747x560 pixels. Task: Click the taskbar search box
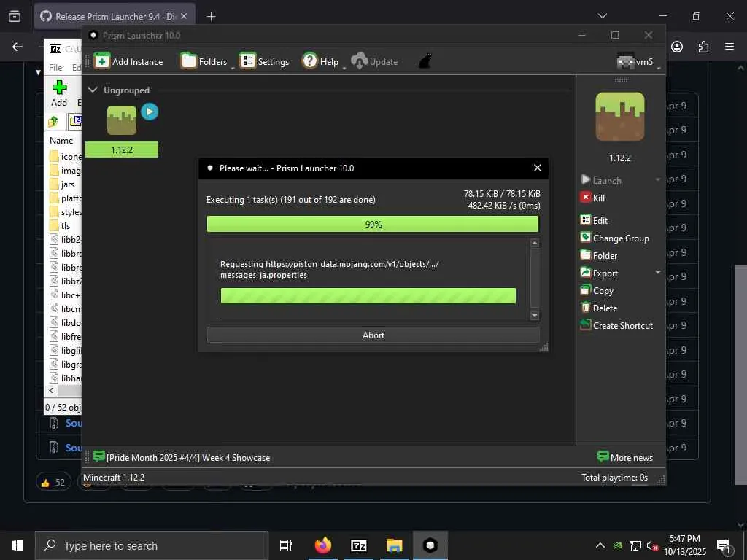(152, 545)
